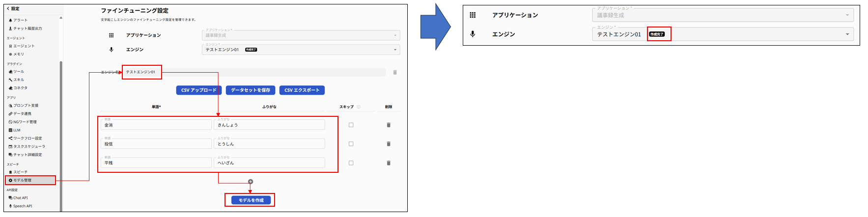Click the back arrow next to 設定
This screenshot has height=217, width=868.
(x=8, y=9)
